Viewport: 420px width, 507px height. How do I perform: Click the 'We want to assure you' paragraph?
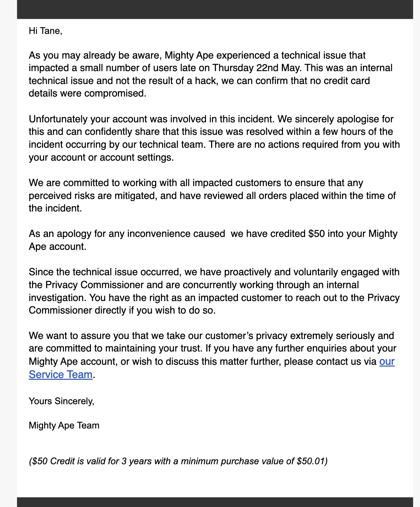pyautogui.click(x=213, y=355)
